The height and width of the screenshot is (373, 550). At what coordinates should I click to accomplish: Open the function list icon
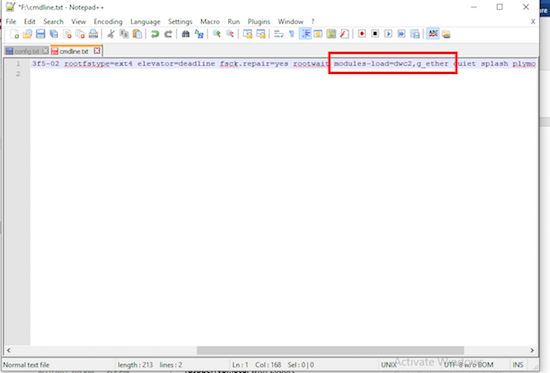click(x=344, y=34)
